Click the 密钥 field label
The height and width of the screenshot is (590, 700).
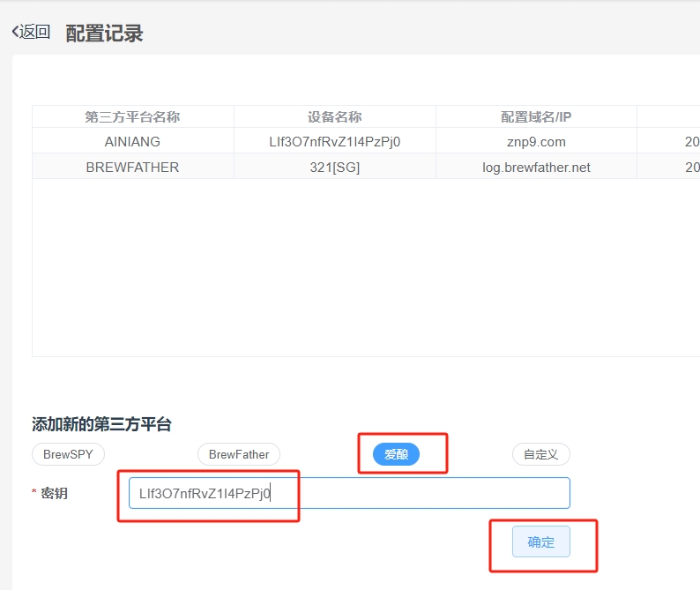pos(54,493)
